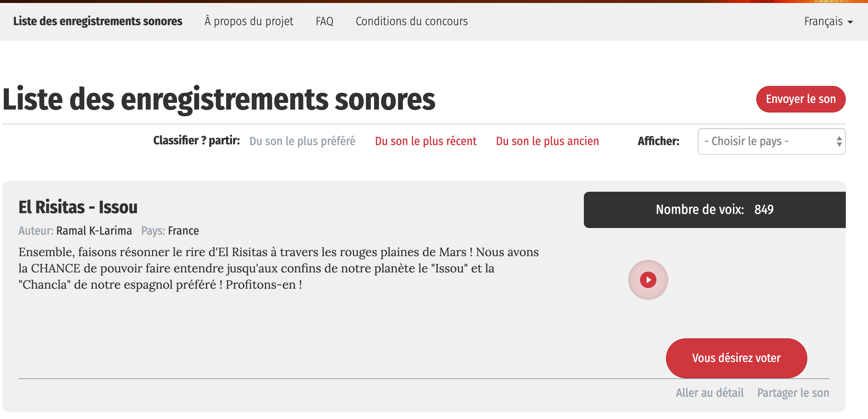Click the country select up-down arrows
This screenshot has width=868, height=419.
(839, 141)
